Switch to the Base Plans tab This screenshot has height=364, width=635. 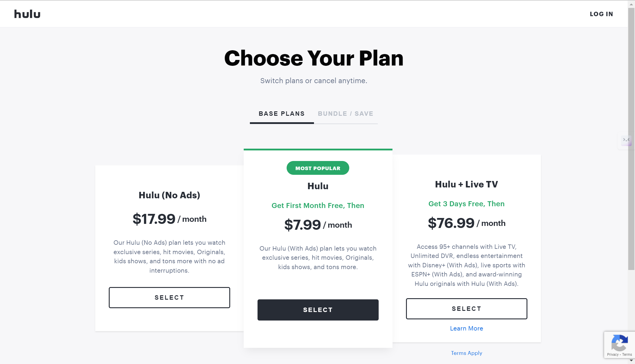click(282, 114)
